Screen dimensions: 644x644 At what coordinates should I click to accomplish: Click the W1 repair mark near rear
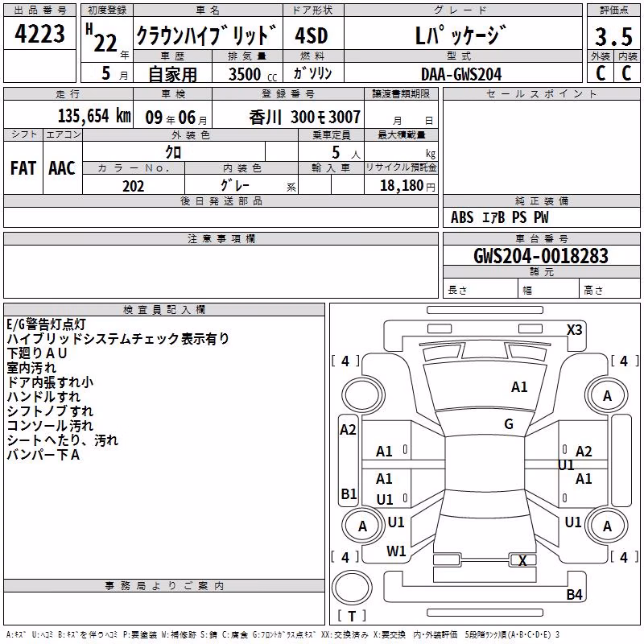coord(396,551)
